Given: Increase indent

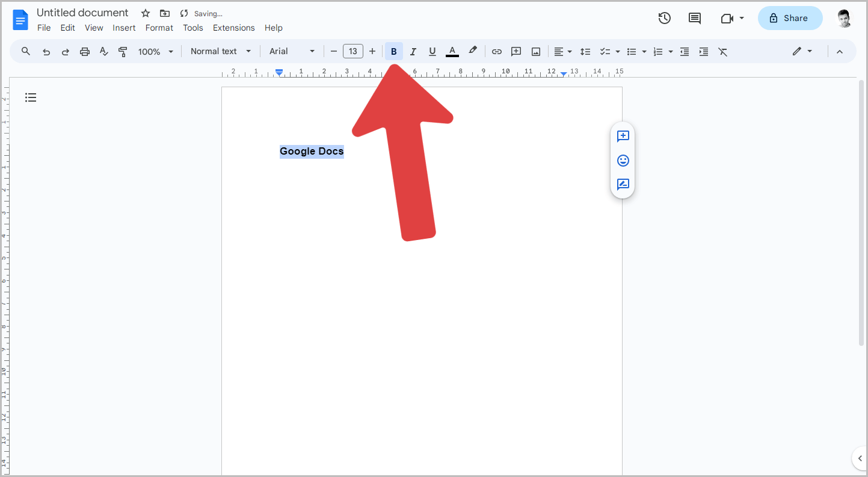Looking at the screenshot, I should coord(704,52).
